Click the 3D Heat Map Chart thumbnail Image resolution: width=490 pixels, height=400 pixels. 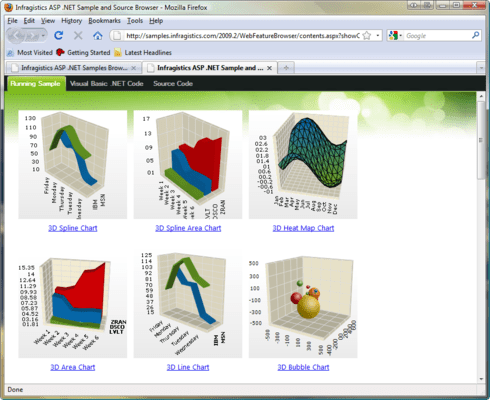point(303,165)
